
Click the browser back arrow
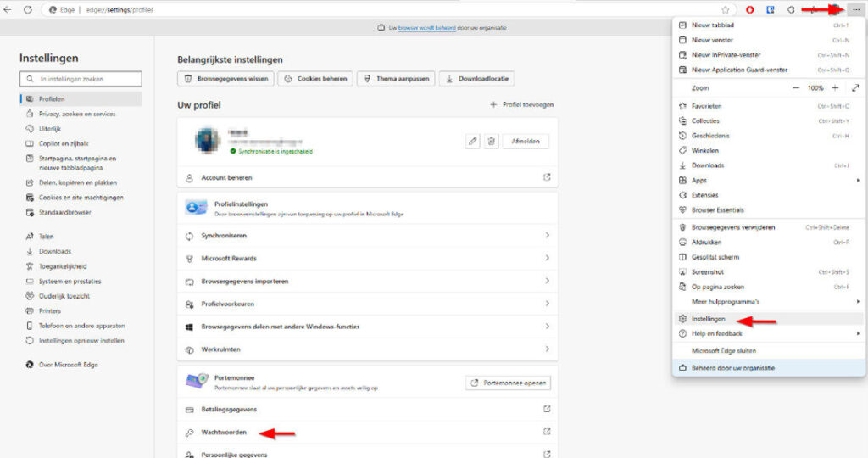(8, 9)
